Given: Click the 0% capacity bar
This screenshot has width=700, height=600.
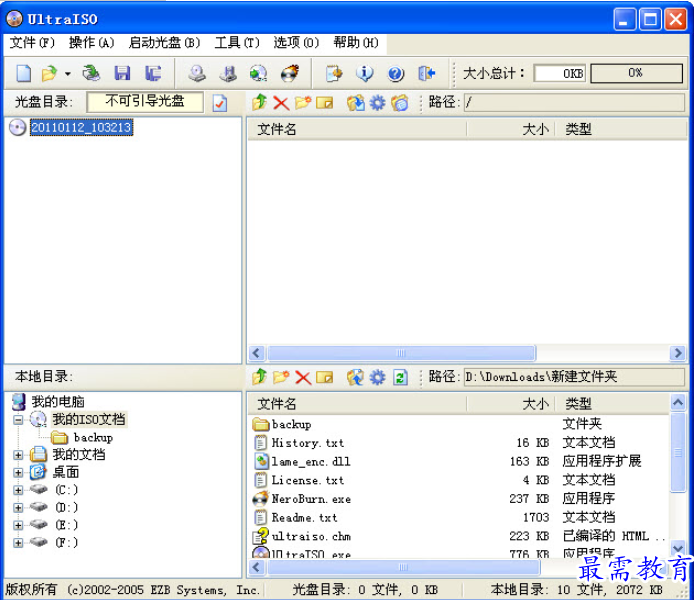Looking at the screenshot, I should click(637, 73).
